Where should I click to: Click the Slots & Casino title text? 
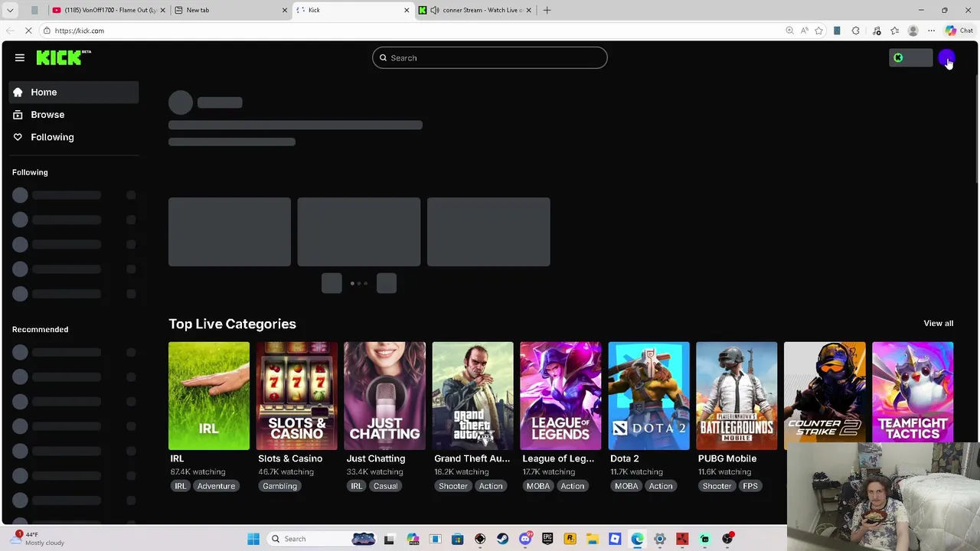290,458
